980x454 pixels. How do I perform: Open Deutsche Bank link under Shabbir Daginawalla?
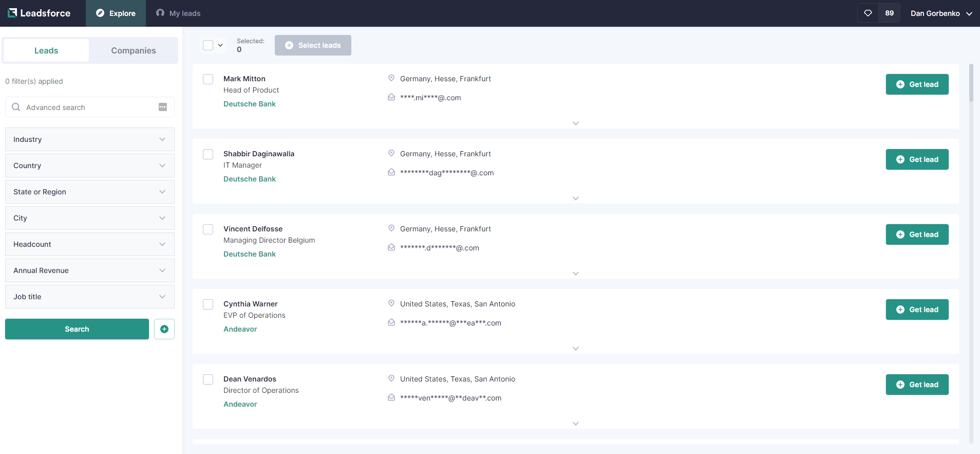[250, 179]
